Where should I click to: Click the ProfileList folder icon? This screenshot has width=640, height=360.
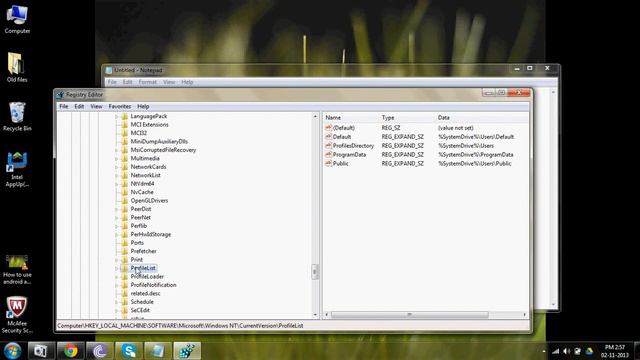125,268
